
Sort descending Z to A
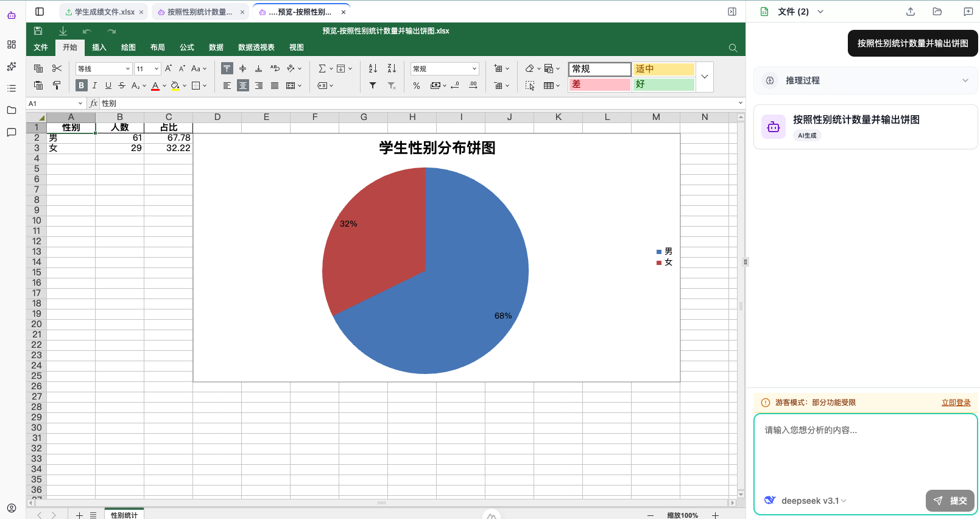(x=392, y=68)
